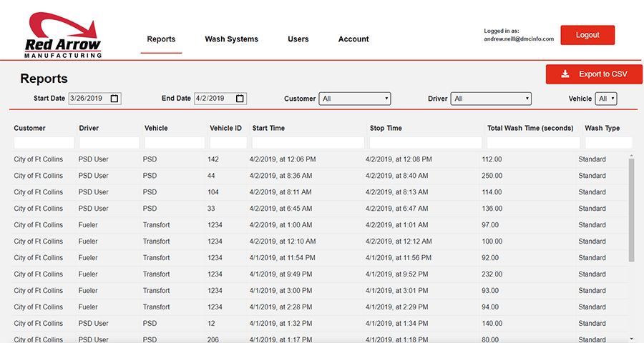Expand the Driver filter dropdown

click(x=491, y=99)
